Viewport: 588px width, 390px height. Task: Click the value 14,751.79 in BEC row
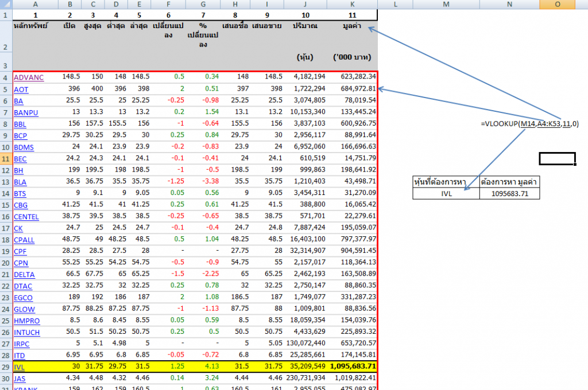353,158
